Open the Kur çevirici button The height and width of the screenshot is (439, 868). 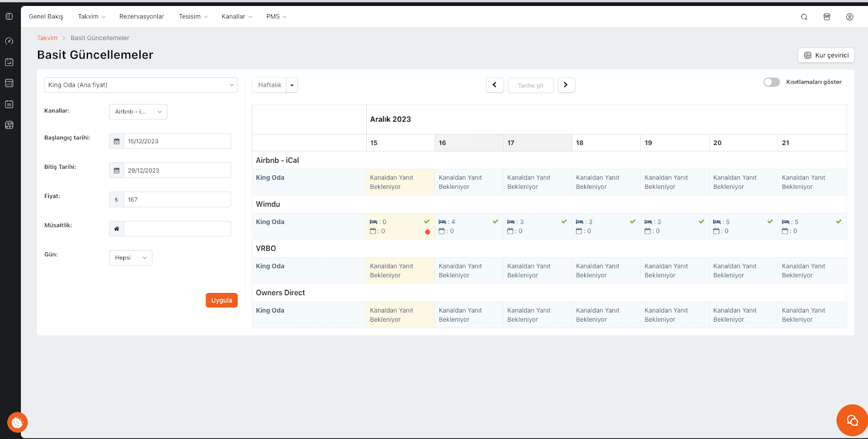pos(826,55)
